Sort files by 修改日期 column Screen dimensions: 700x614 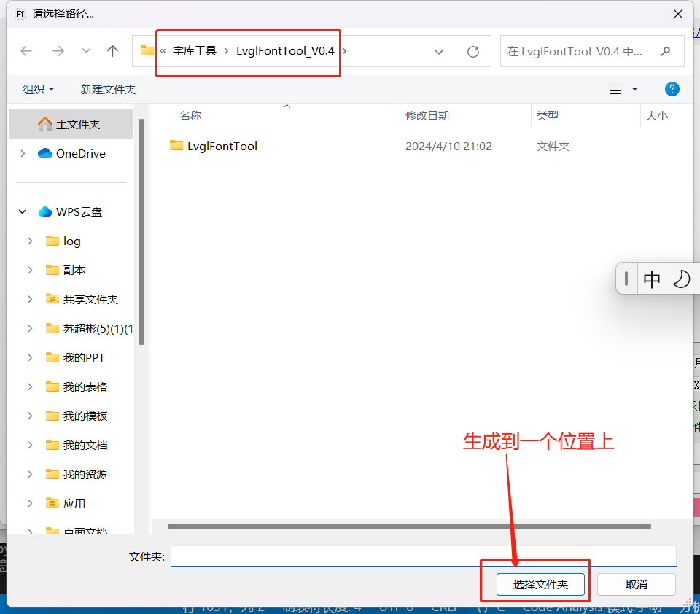[427, 116]
